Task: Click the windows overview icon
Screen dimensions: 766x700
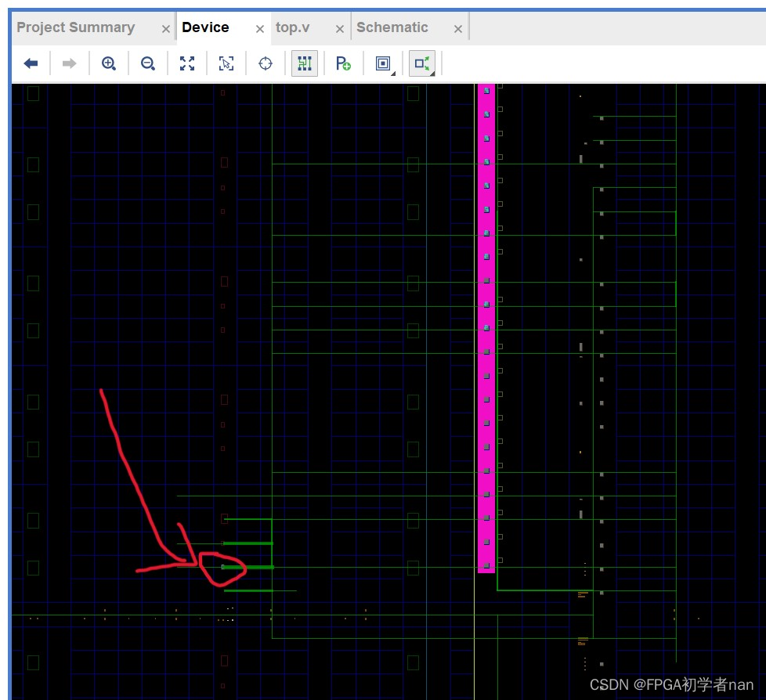Action: point(381,63)
